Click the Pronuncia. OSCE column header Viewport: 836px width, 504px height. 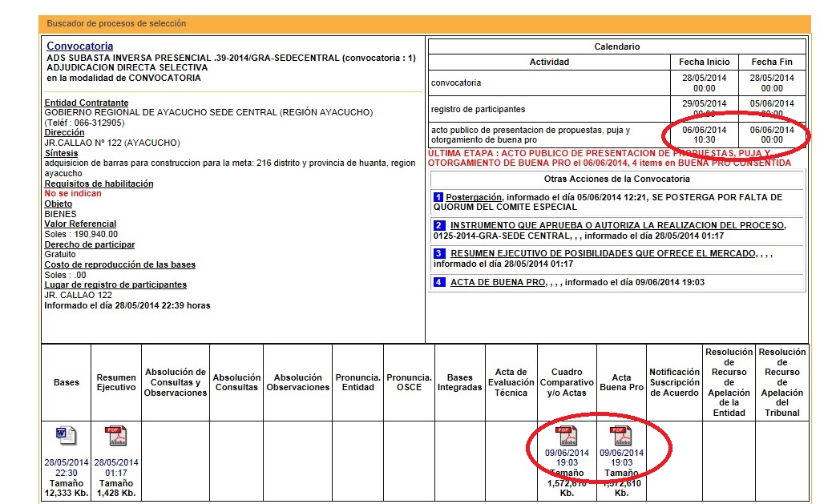(409, 382)
